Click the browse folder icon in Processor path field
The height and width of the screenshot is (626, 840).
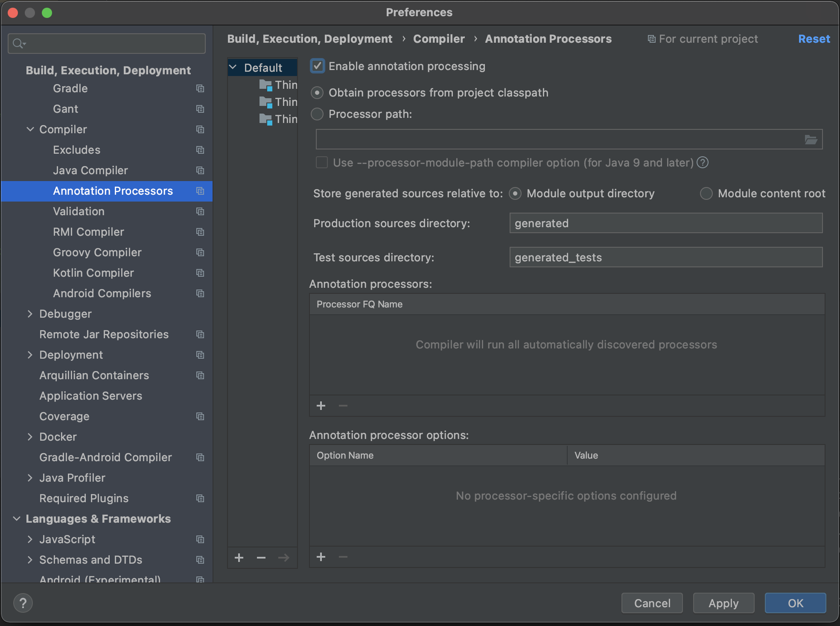810,140
